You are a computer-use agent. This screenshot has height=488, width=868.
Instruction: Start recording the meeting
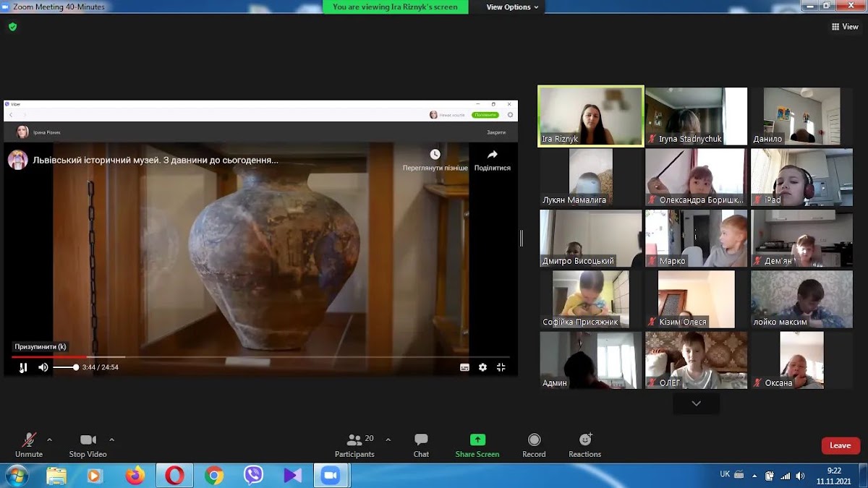coord(534,445)
